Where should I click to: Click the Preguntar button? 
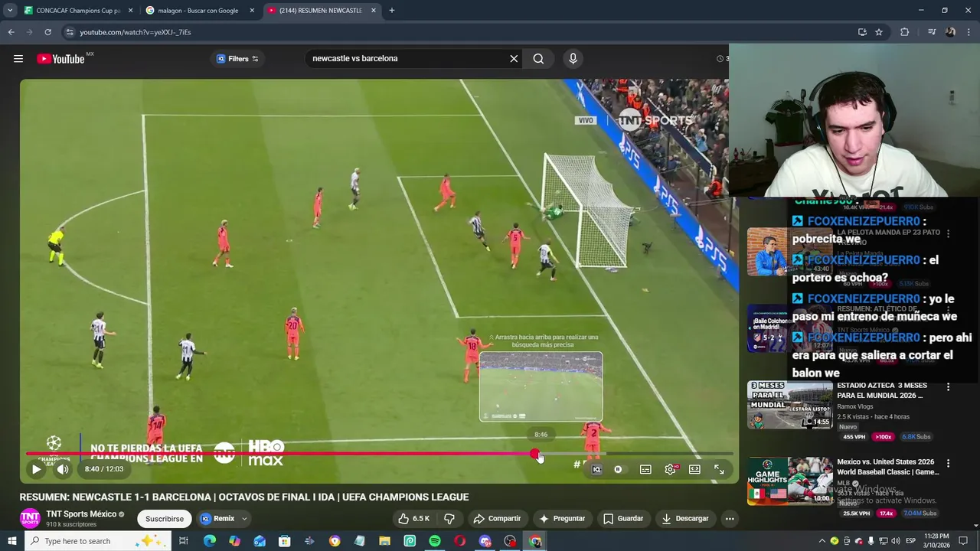pyautogui.click(x=562, y=518)
